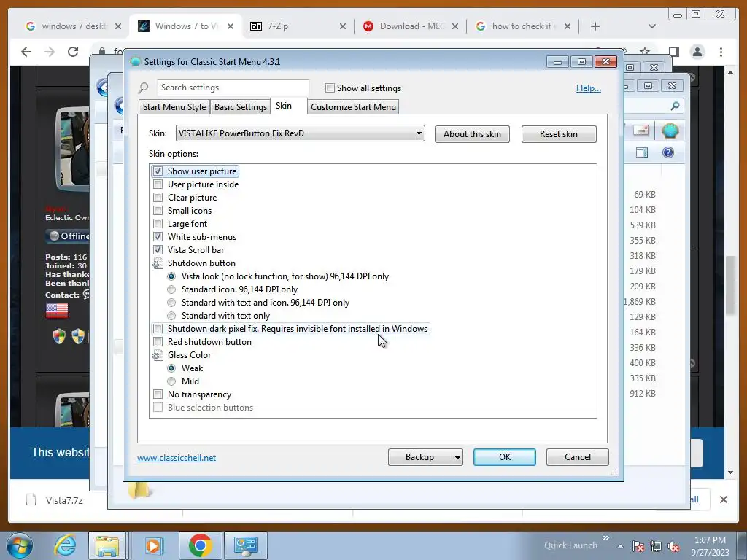Open the 'how to check if' Google tab
Screen dimensions: 747x560
[x=523, y=26]
